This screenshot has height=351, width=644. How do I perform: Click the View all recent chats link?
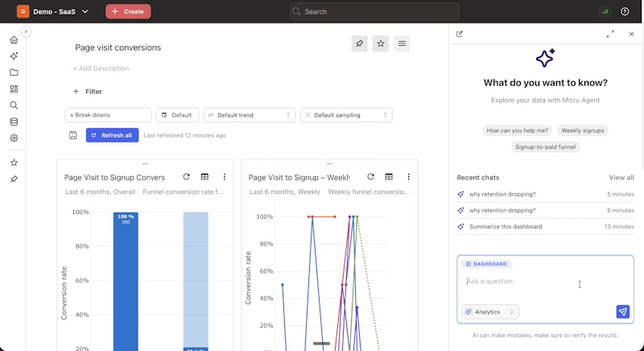click(x=621, y=178)
